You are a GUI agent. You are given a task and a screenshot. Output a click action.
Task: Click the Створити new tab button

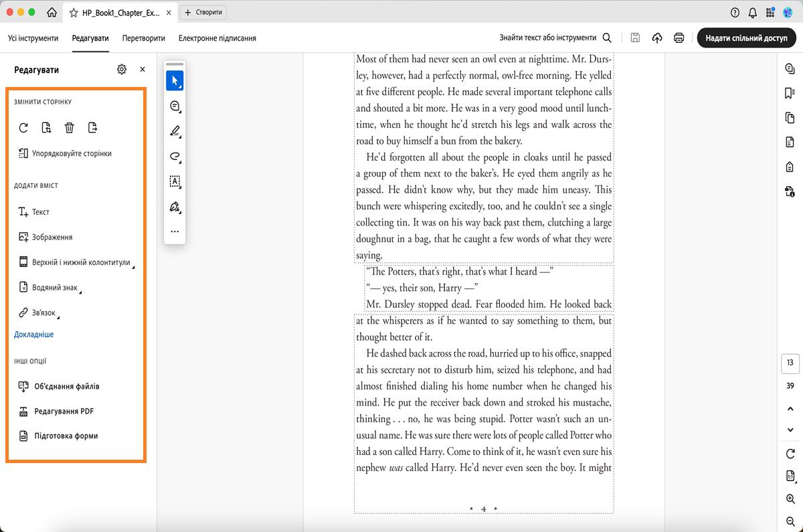click(203, 13)
